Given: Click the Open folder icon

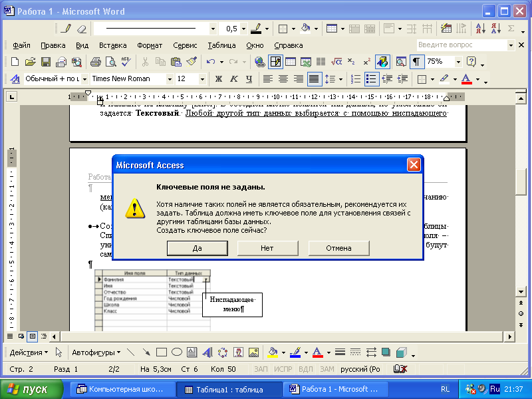Looking at the screenshot, I should (x=30, y=62).
